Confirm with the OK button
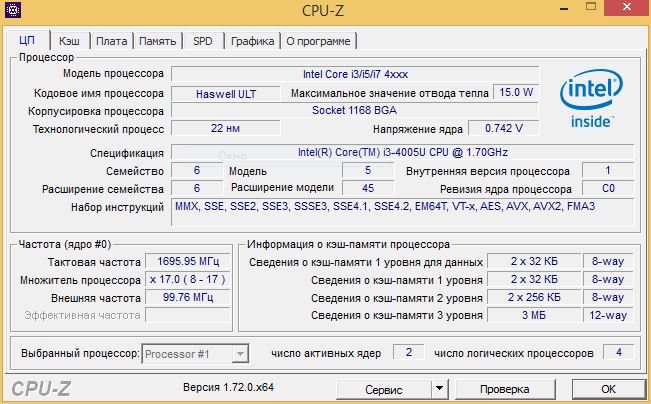651x404 pixels. click(608, 389)
